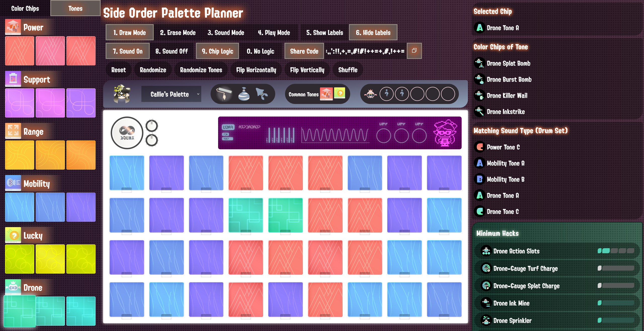Click the upper small knob beside the AQUAX dial
The height and width of the screenshot is (331, 644).
[x=152, y=126]
